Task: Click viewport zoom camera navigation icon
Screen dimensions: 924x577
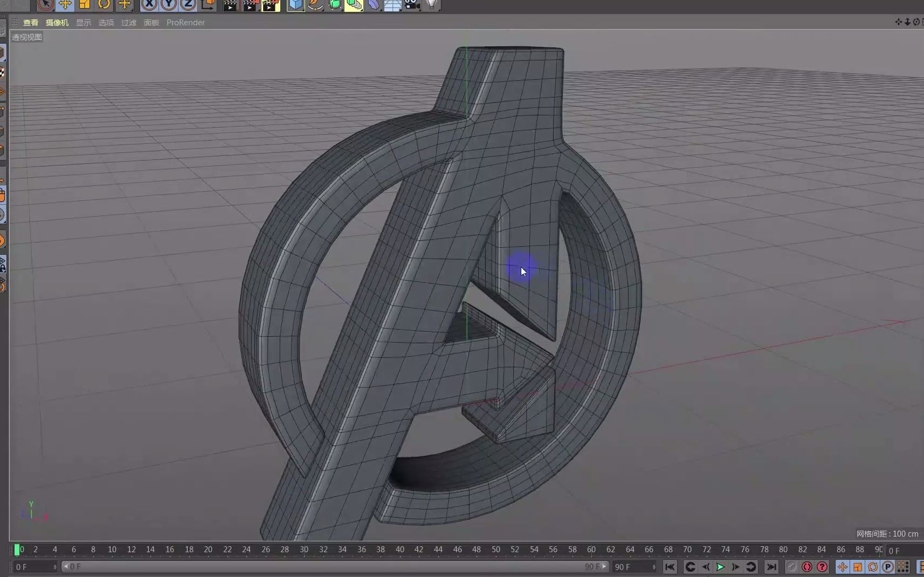Action: tap(907, 22)
